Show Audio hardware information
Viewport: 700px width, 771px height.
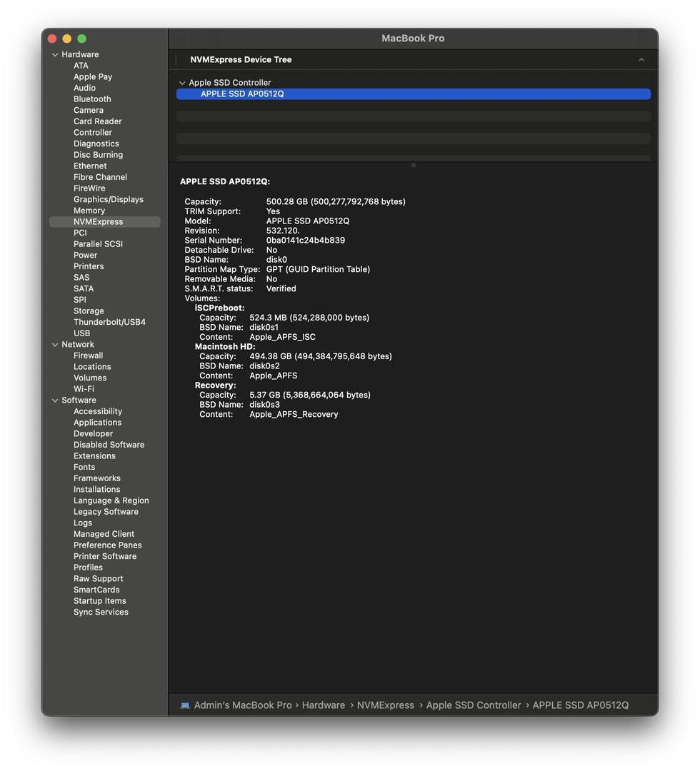(84, 88)
